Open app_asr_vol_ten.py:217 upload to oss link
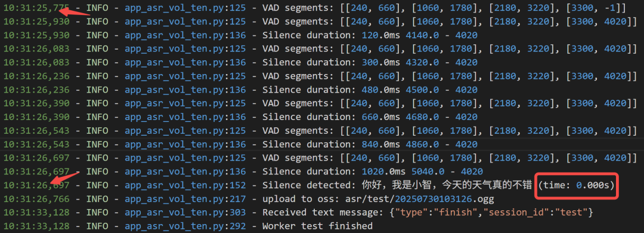 185,199
